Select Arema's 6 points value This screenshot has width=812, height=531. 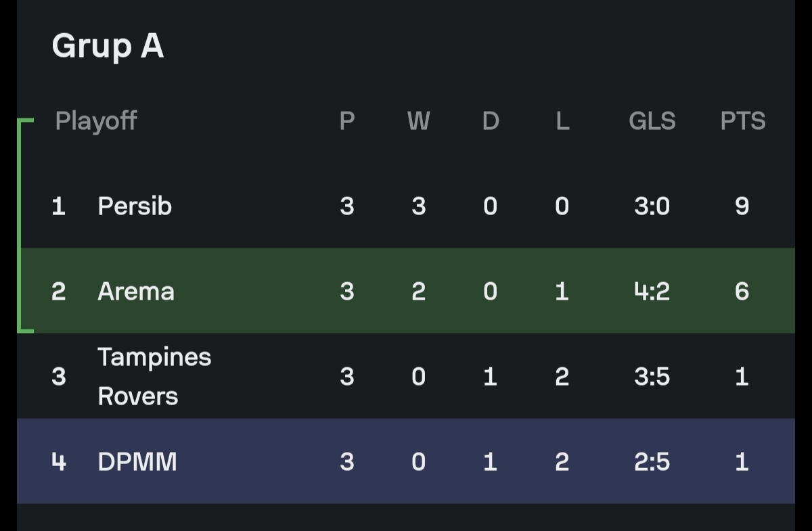(742, 291)
